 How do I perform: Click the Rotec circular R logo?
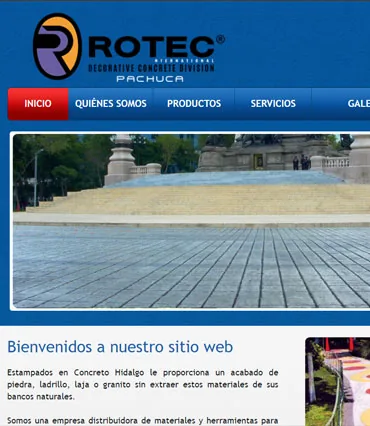57,46
